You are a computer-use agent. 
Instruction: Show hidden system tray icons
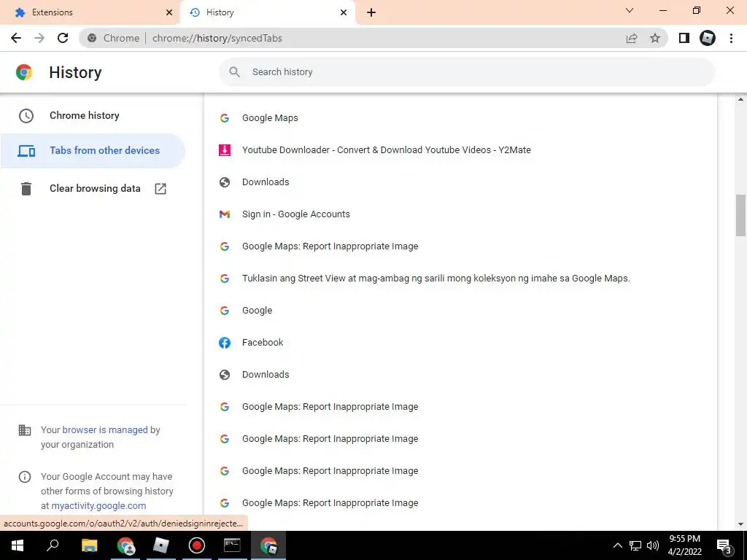tap(617, 545)
